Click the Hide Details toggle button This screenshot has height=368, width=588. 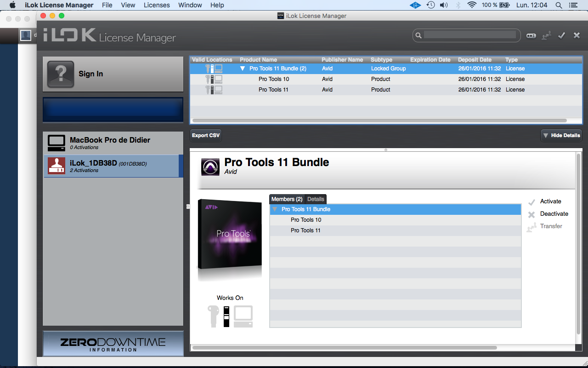point(561,136)
